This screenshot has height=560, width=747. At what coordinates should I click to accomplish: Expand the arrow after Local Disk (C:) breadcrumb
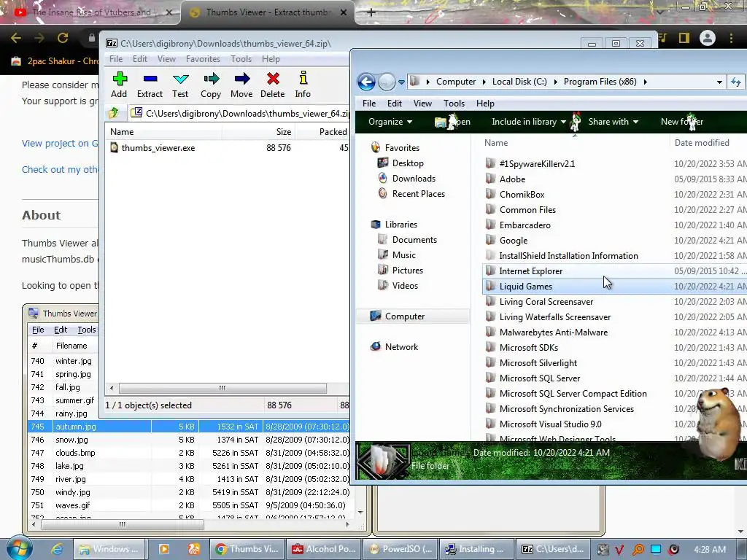(x=555, y=82)
